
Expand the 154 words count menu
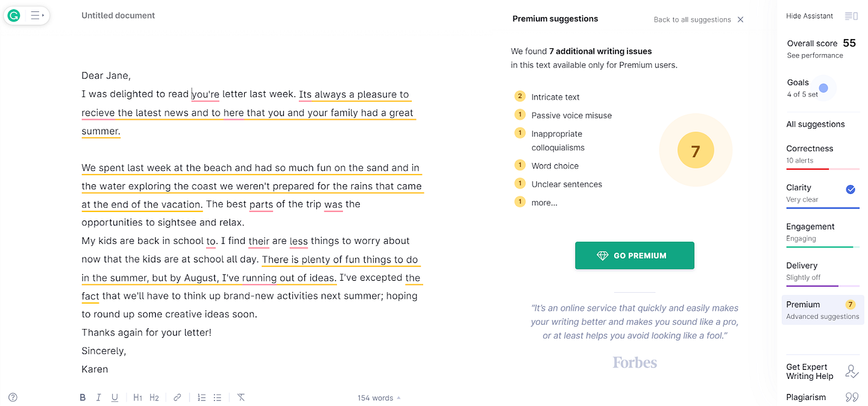tap(379, 398)
